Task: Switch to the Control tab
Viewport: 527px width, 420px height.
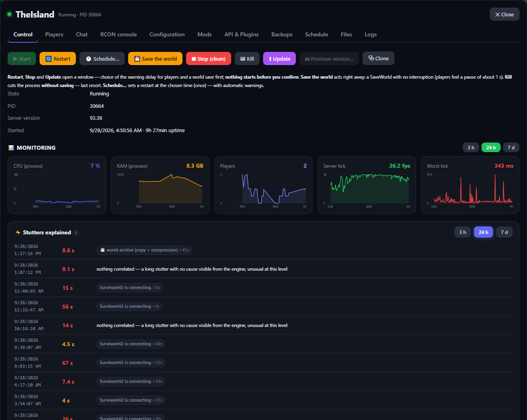Action: (23, 34)
